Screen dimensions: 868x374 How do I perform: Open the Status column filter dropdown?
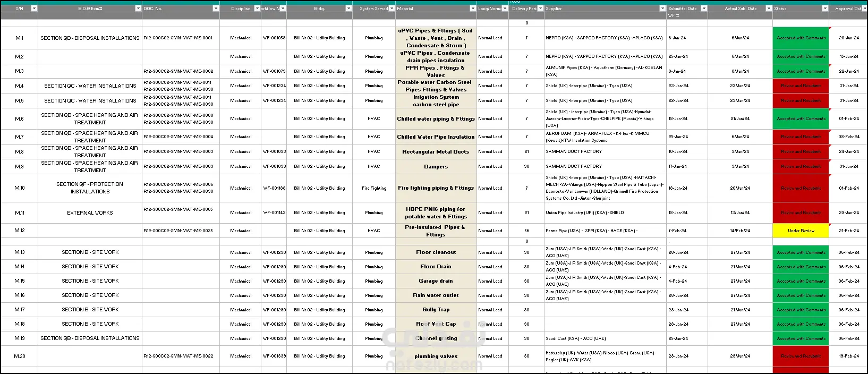pyautogui.click(x=826, y=8)
